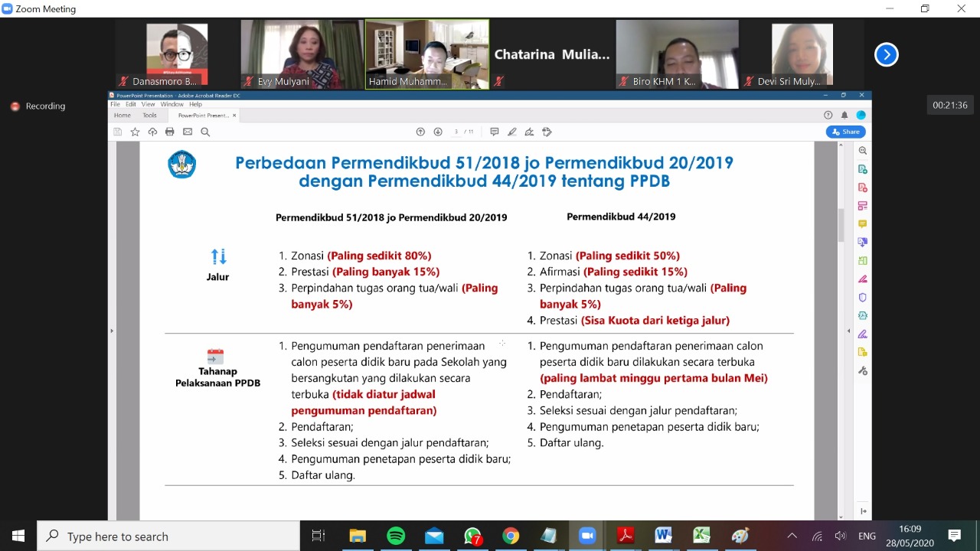Viewport: 980px width, 551px height.
Task: Select the highlight text pen tool
Action: [x=512, y=132]
